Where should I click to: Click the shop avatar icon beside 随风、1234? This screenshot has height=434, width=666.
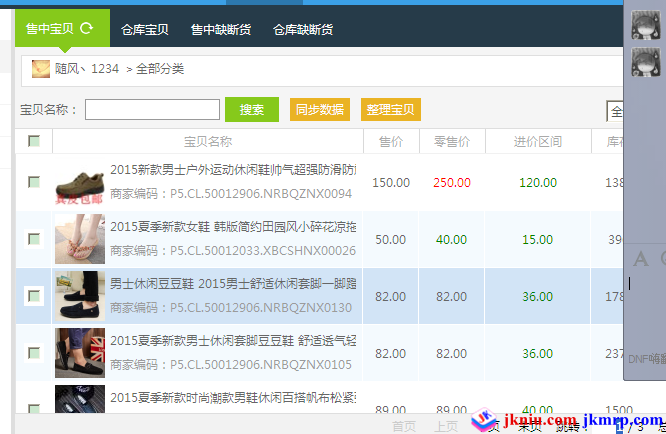click(x=41, y=69)
